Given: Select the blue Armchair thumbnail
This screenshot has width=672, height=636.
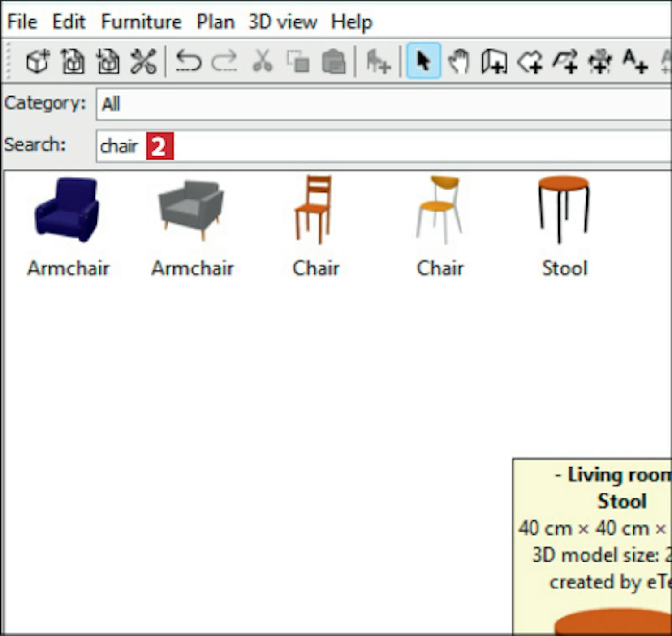Looking at the screenshot, I should [68, 211].
